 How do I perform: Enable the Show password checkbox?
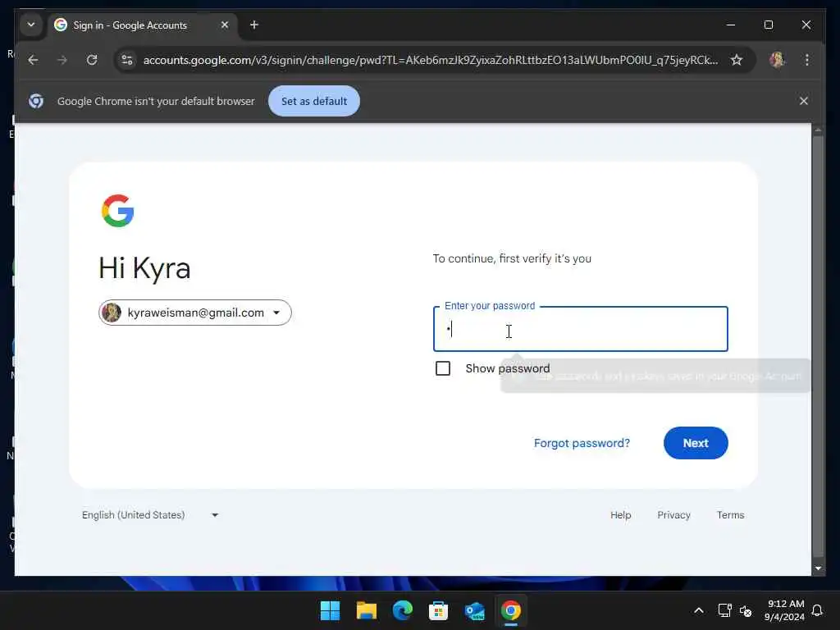443,368
